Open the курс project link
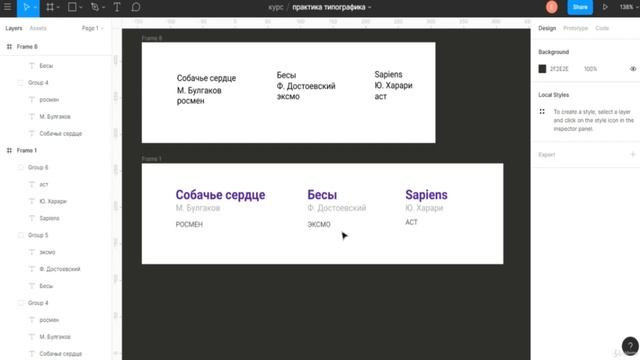Image resolution: width=640 pixels, height=360 pixels. (x=276, y=7)
